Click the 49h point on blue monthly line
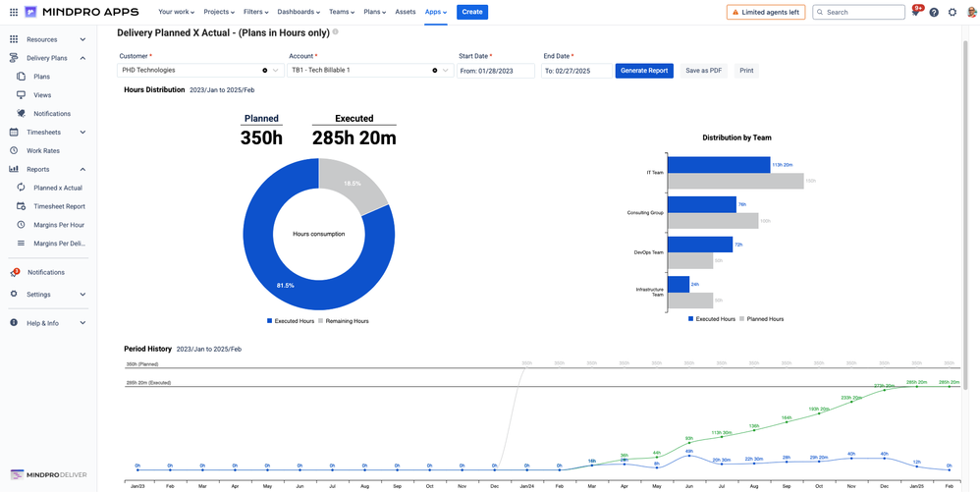Image resolution: width=980 pixels, height=493 pixels. click(x=688, y=456)
